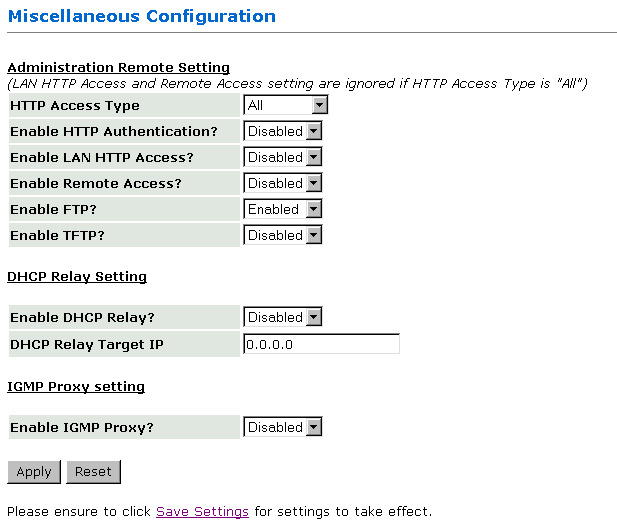Viewport: 617px width, 530px height.
Task: Click the HTTP Access Type label
Action: tap(75, 105)
